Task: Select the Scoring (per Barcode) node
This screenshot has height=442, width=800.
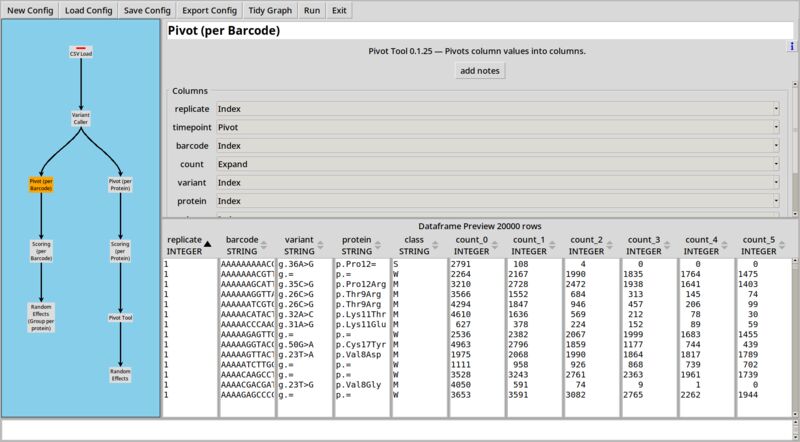Action: tap(41, 251)
